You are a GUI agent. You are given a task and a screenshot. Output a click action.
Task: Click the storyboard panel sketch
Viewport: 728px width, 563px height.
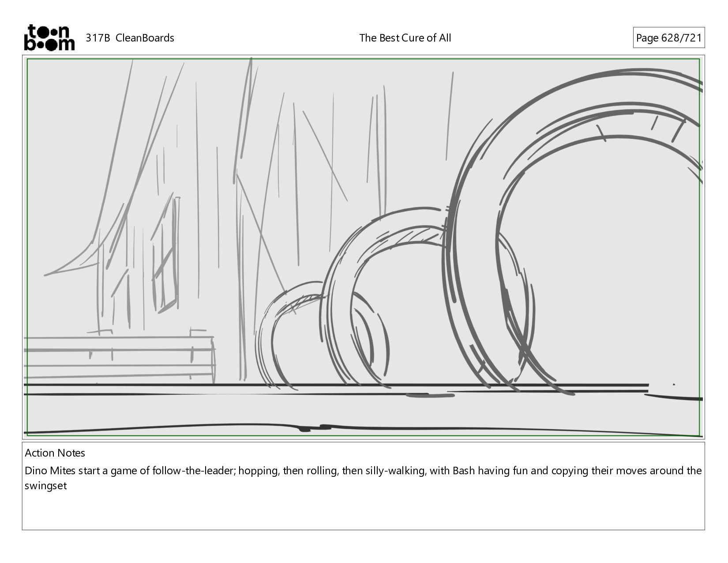[364, 247]
